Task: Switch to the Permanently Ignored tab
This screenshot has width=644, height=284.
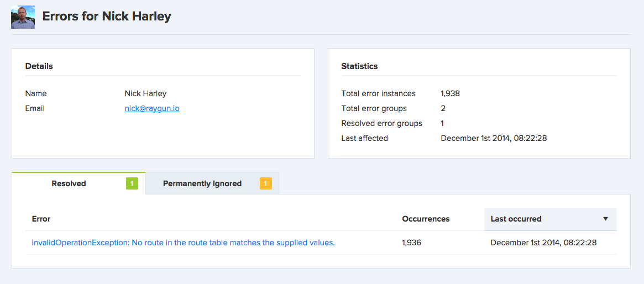Action: click(x=202, y=183)
